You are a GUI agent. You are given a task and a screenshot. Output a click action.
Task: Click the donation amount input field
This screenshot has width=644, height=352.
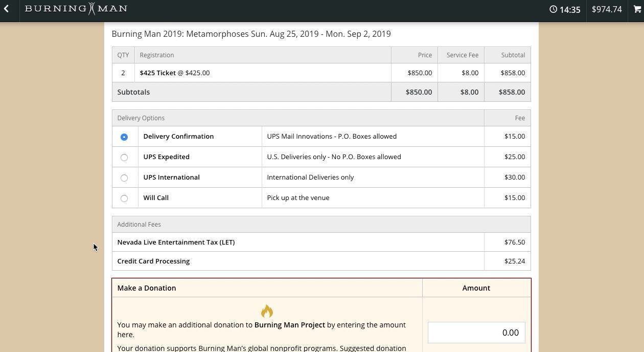[476, 333]
